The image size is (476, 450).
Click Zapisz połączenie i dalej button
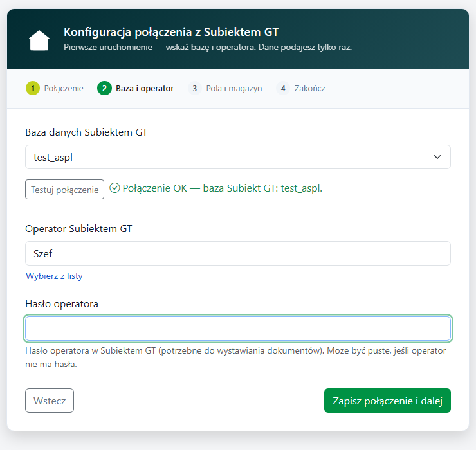[387, 401]
